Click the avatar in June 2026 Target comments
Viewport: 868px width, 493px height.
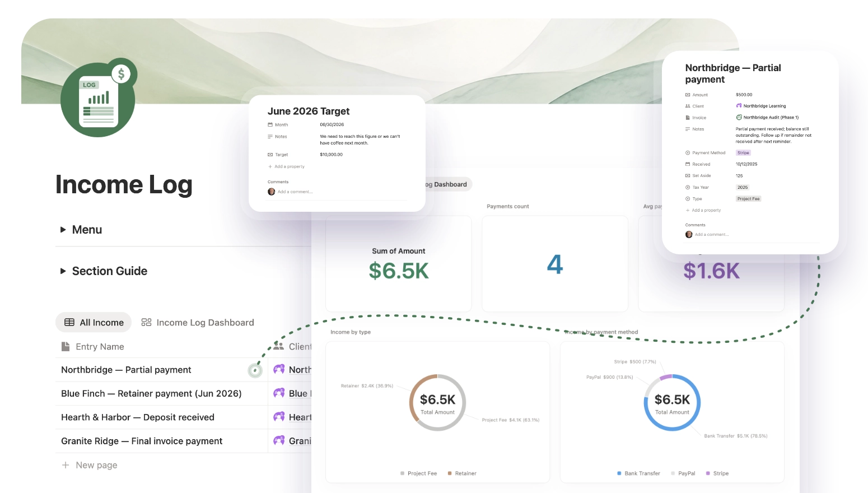(272, 192)
